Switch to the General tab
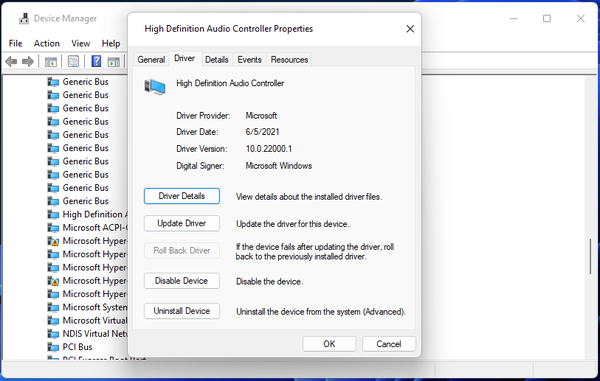This screenshot has height=381, width=600. click(x=151, y=60)
